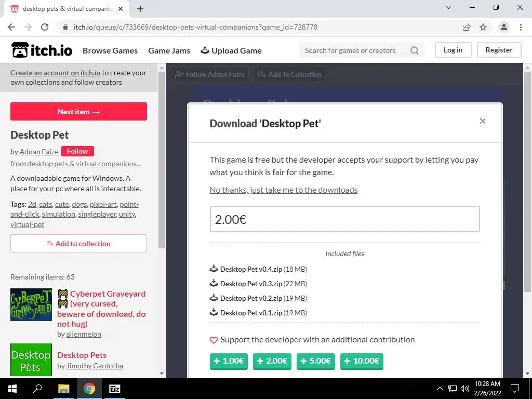Click the payment amount field showing 2.00€
The image size is (532, 399).
coord(345,219)
